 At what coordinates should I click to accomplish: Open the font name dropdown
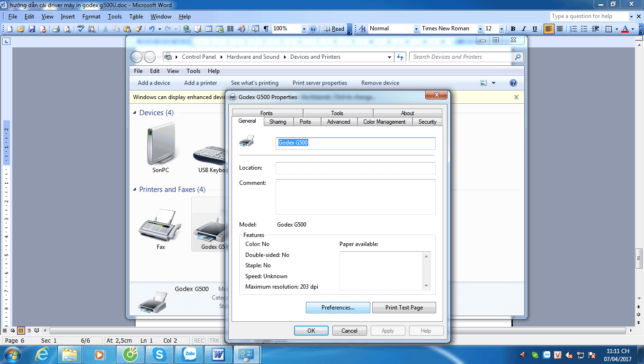tap(480, 29)
